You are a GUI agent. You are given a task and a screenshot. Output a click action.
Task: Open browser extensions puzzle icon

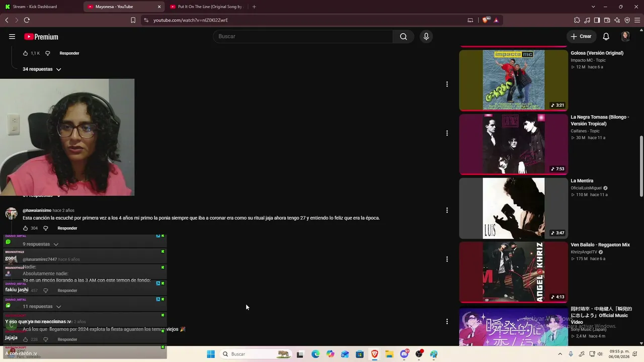(577, 20)
